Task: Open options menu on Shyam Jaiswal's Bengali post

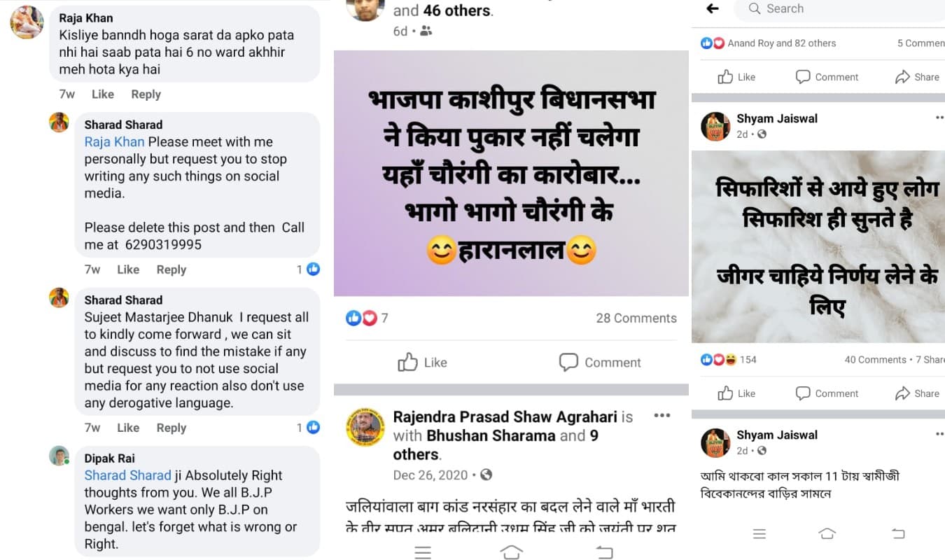Action: pyautogui.click(x=940, y=435)
